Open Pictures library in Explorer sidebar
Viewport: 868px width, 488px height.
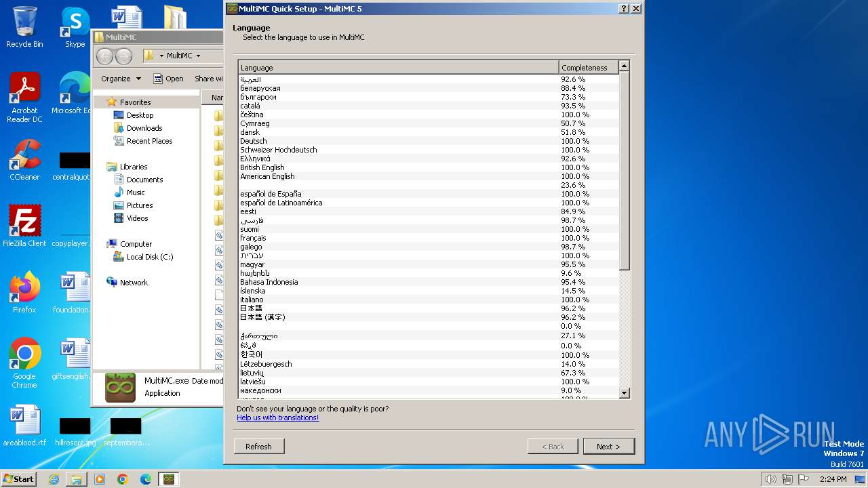tap(140, 205)
